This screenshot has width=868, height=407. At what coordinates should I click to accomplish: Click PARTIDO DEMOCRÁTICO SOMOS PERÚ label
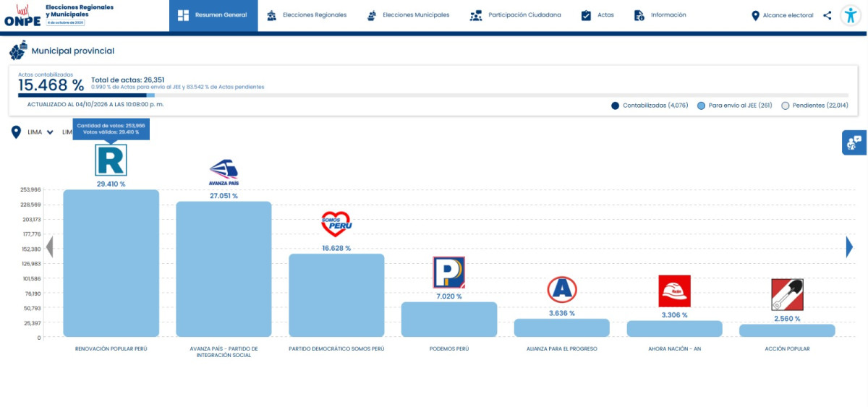[336, 348]
